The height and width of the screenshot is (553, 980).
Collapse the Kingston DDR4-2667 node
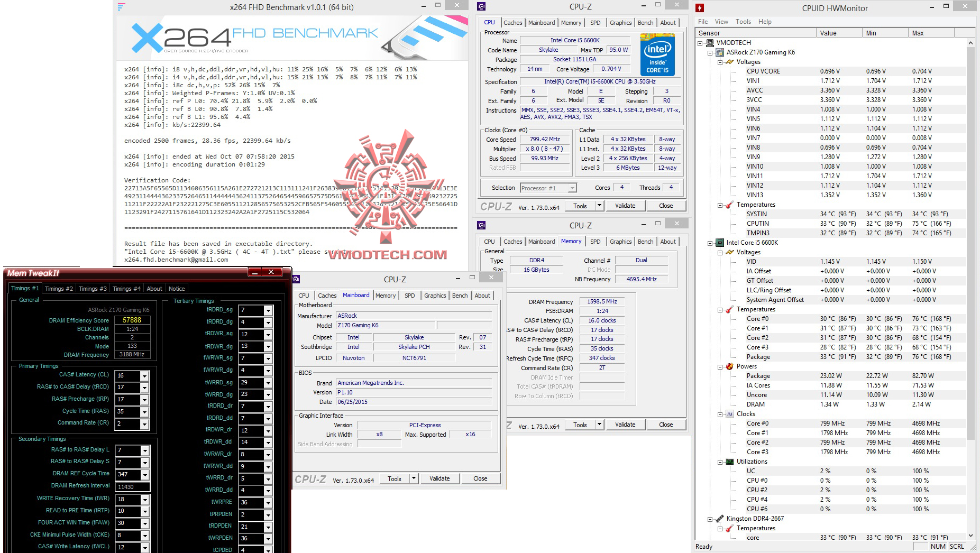coord(710,519)
